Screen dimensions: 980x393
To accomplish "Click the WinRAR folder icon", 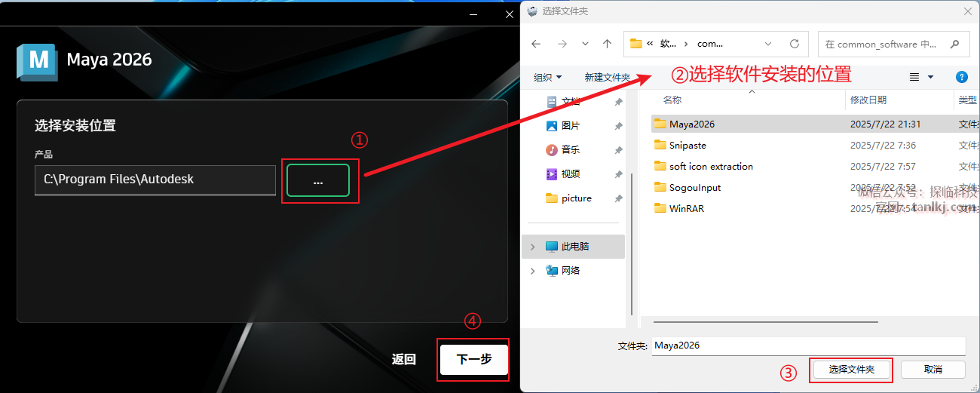I will 660,208.
